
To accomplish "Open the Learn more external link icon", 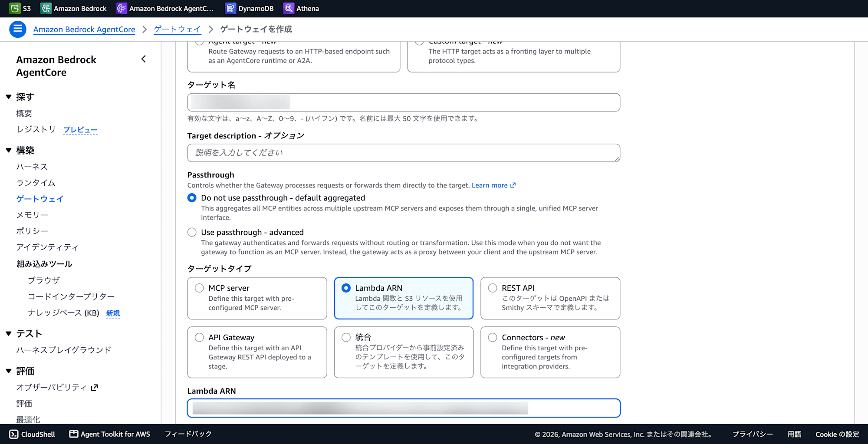I will [513, 185].
